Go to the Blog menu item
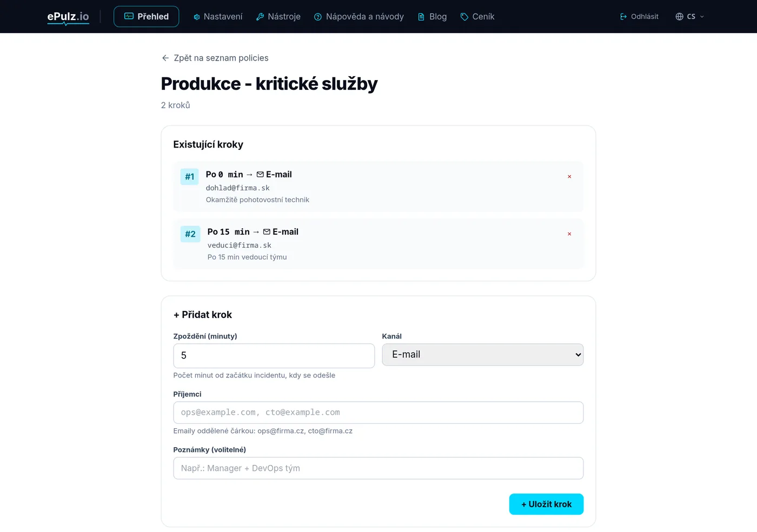 point(432,17)
